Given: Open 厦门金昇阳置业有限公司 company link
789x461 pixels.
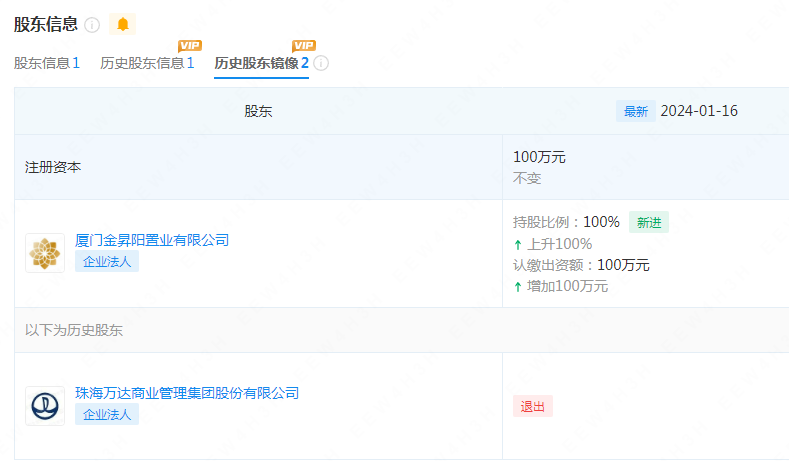Looking at the screenshot, I should click(x=152, y=240).
